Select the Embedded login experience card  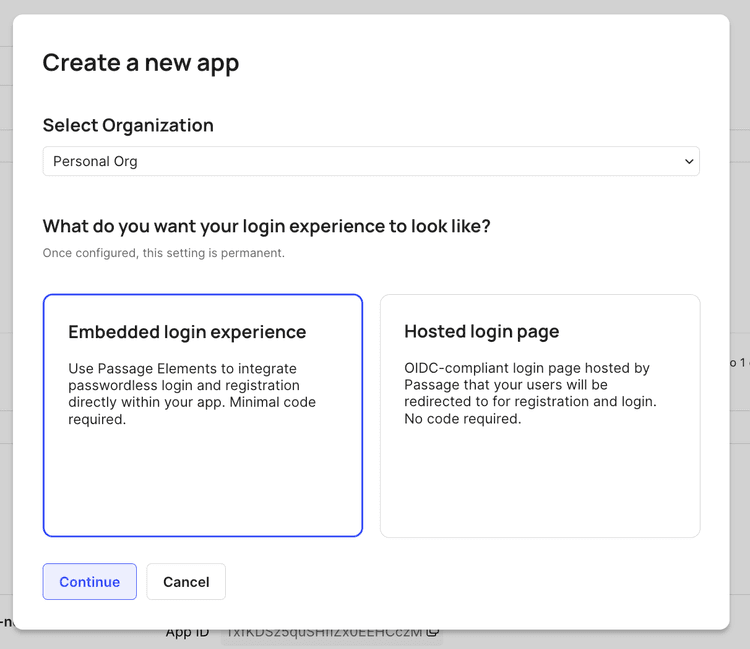tap(202, 415)
